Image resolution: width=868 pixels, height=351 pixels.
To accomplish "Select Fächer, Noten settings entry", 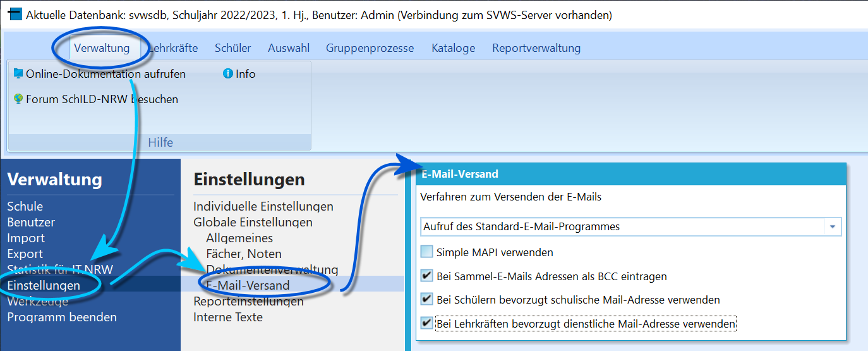I will click(244, 254).
